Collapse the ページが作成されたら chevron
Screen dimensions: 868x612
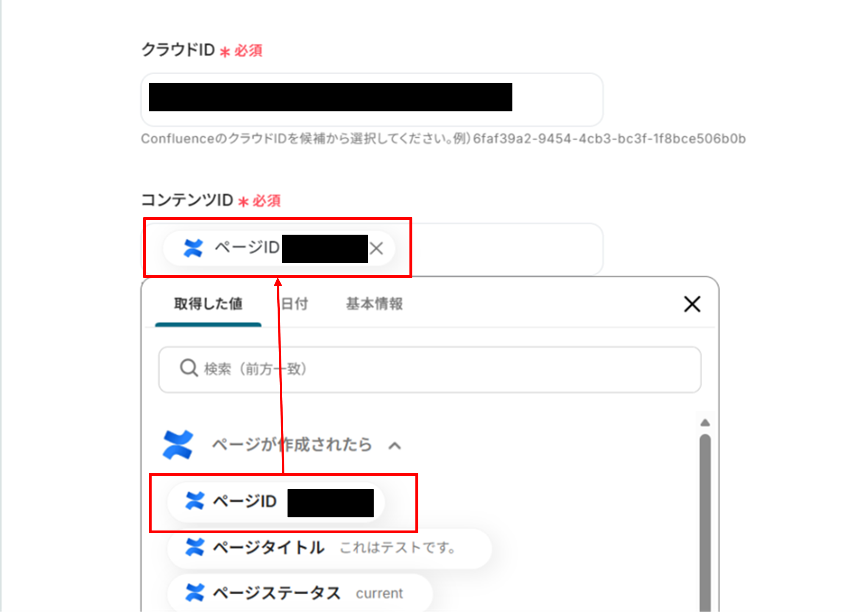pos(395,446)
